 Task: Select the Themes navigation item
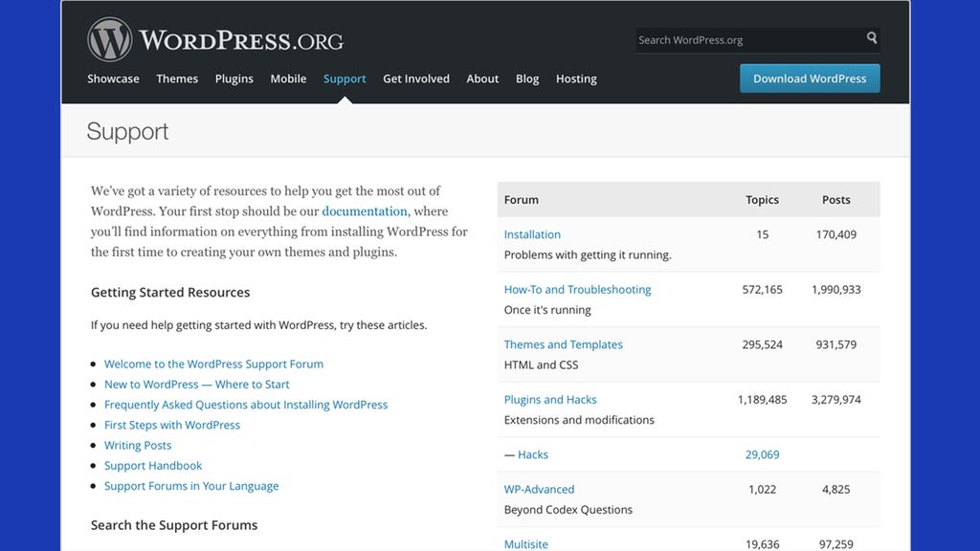pyautogui.click(x=177, y=78)
